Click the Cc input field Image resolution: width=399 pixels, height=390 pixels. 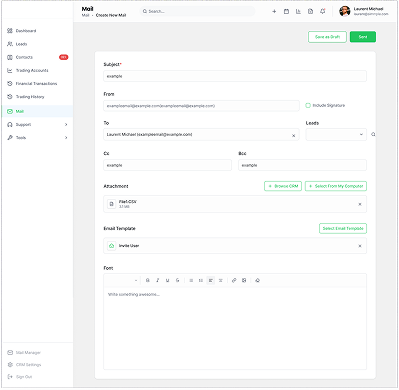pos(167,165)
